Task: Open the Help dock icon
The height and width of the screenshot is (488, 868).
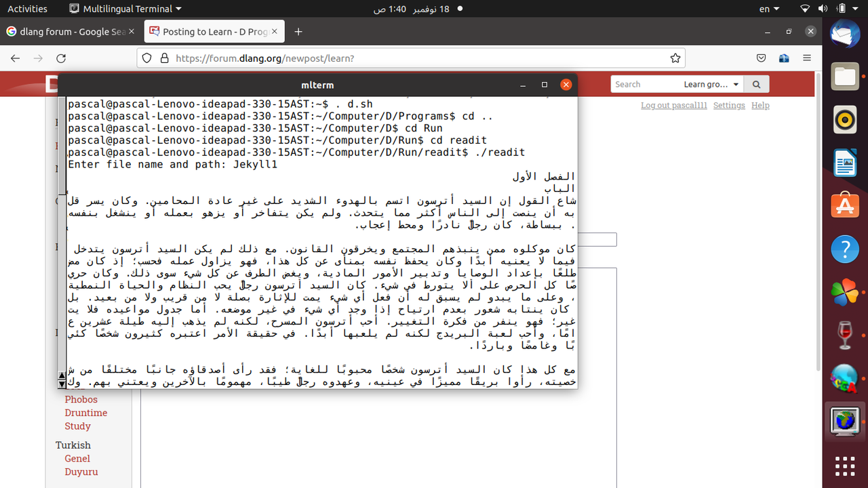Action: pyautogui.click(x=845, y=249)
